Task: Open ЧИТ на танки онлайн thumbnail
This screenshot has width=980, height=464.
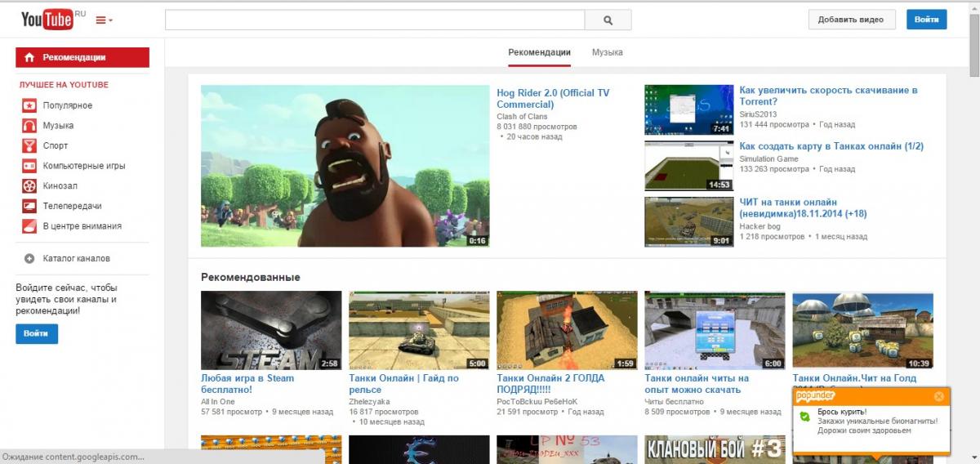Action: 688,221
